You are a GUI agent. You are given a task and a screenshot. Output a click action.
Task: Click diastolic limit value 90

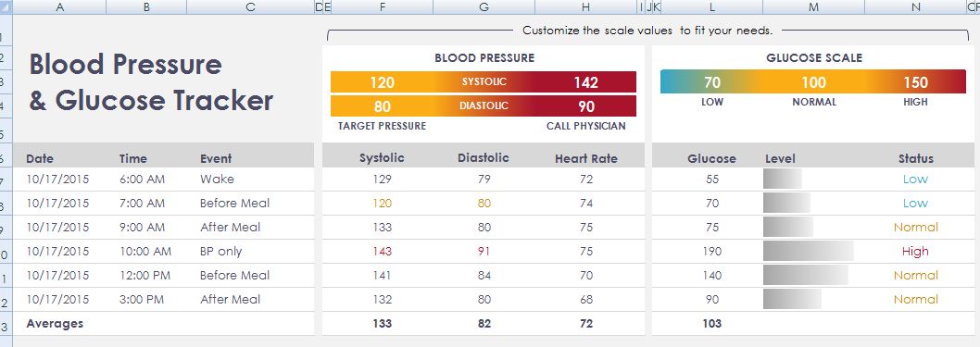coord(585,106)
